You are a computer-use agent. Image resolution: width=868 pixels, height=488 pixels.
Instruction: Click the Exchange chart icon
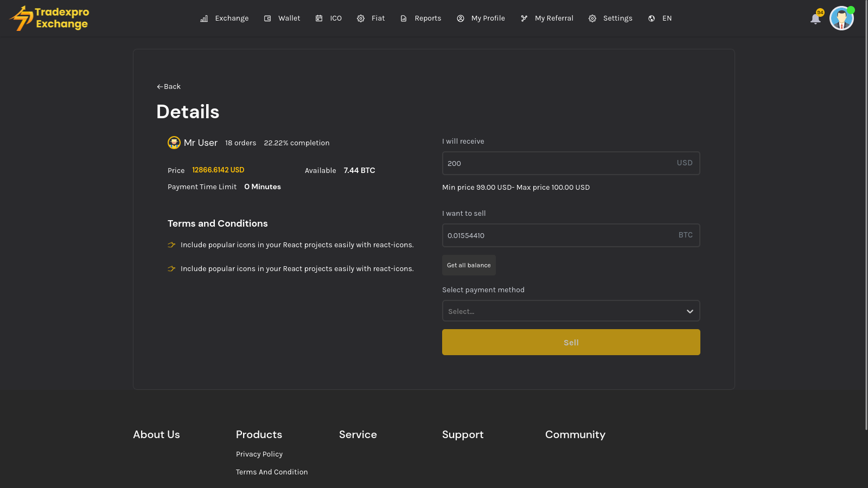click(204, 18)
